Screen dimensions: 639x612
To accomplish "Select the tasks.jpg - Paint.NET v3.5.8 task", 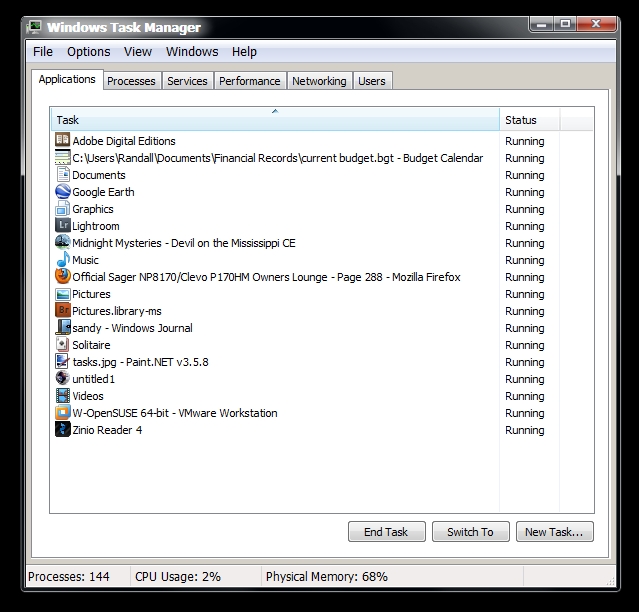I will [x=141, y=362].
